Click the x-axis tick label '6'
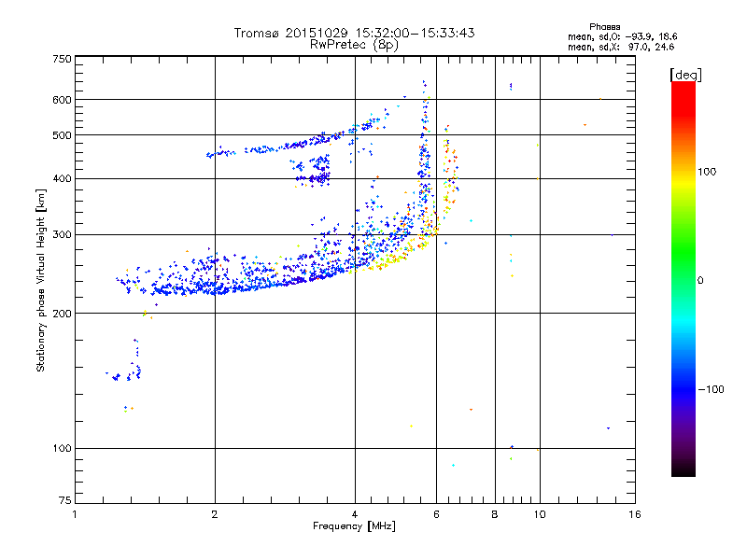Image resolution: width=747 pixels, height=560 pixels. click(436, 514)
